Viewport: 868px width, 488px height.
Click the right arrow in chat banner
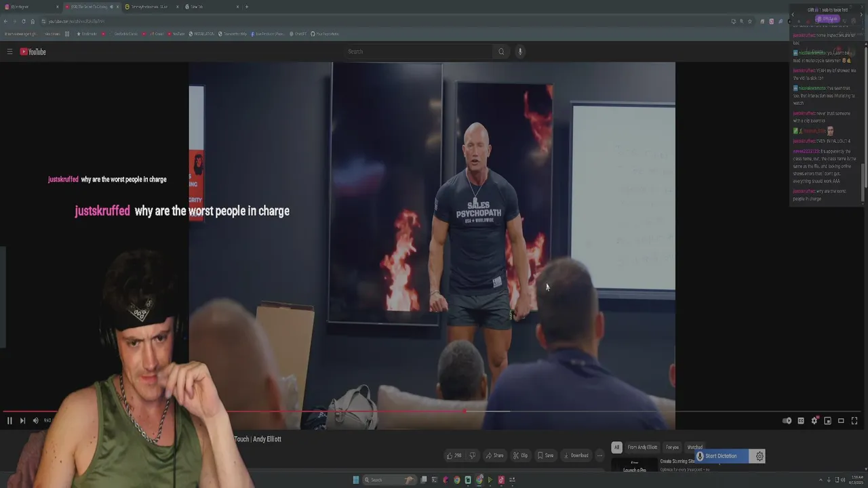861,14
